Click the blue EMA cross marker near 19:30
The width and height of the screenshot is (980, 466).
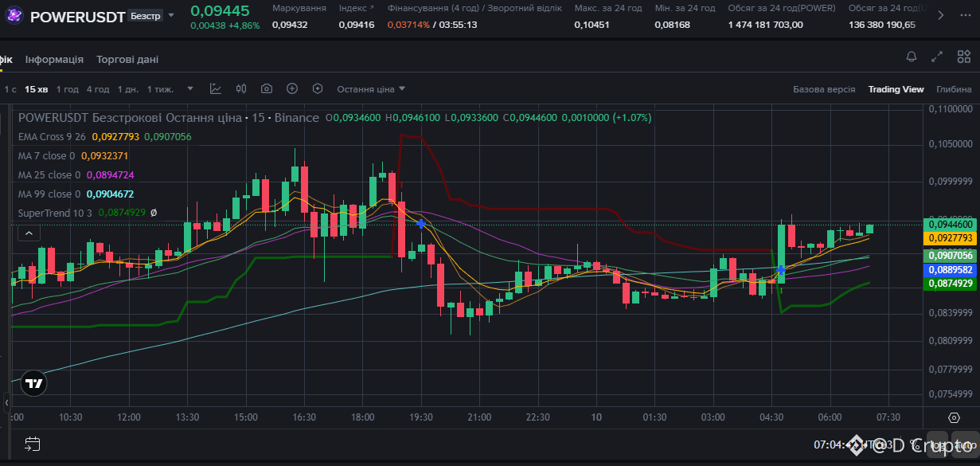[421, 225]
